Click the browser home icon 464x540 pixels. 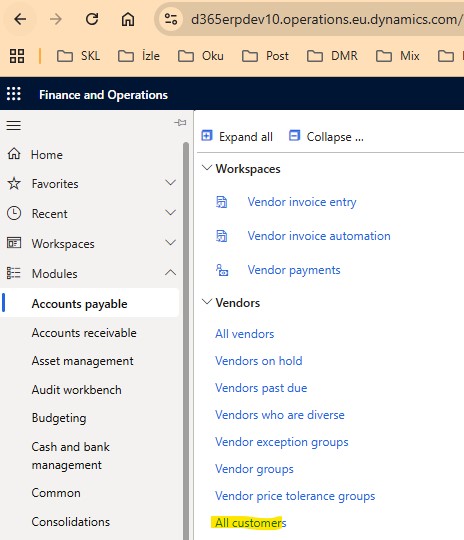coord(128,19)
